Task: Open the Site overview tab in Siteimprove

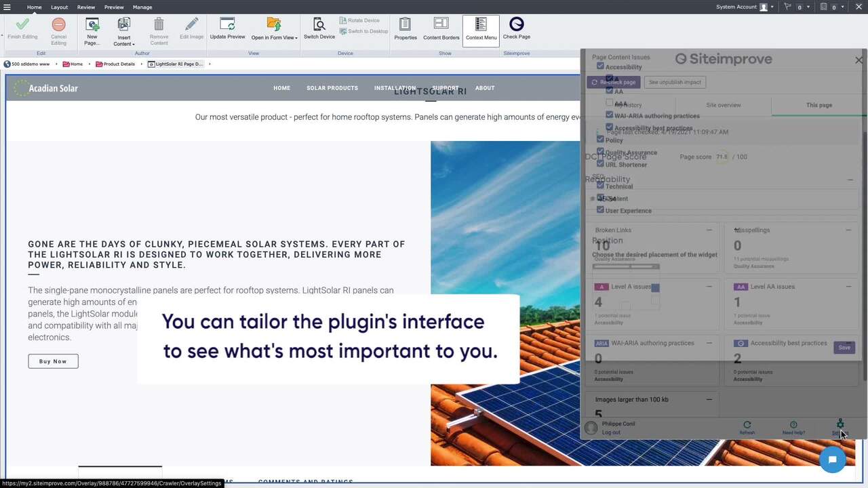Action: (x=724, y=105)
